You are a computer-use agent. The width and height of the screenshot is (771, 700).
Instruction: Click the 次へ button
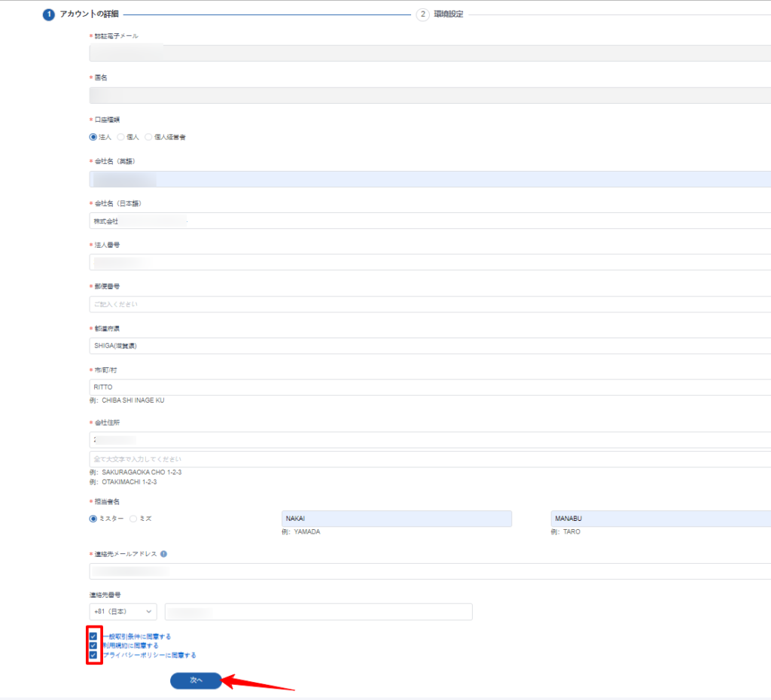[x=196, y=680]
